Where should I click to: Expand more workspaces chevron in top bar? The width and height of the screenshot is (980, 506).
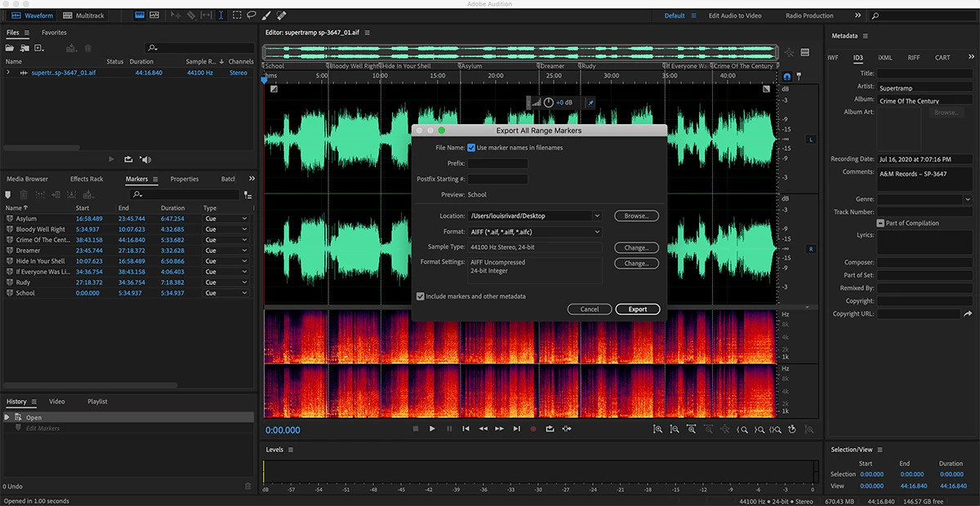(857, 16)
